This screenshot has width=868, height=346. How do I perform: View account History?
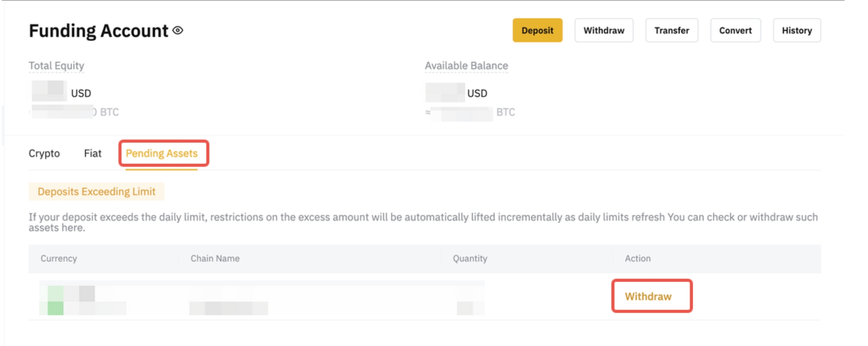click(x=797, y=31)
